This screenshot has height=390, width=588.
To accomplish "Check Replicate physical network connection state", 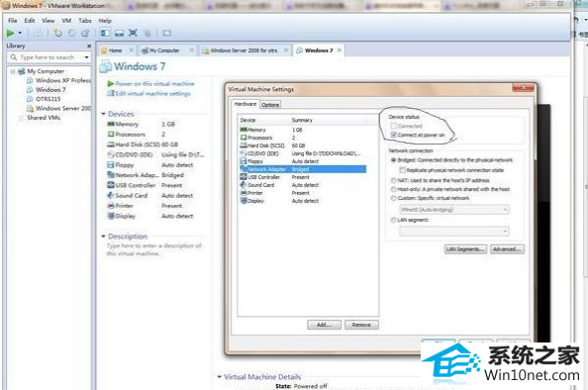I will (x=402, y=170).
